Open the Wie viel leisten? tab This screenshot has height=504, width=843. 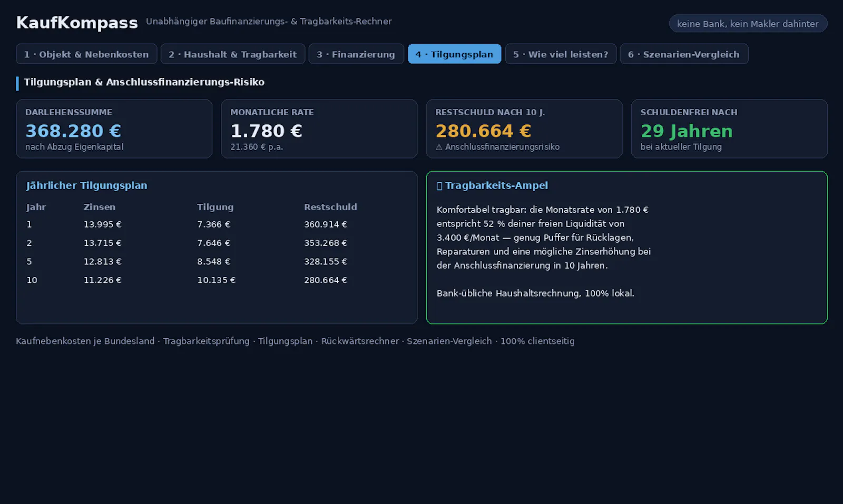coord(561,54)
